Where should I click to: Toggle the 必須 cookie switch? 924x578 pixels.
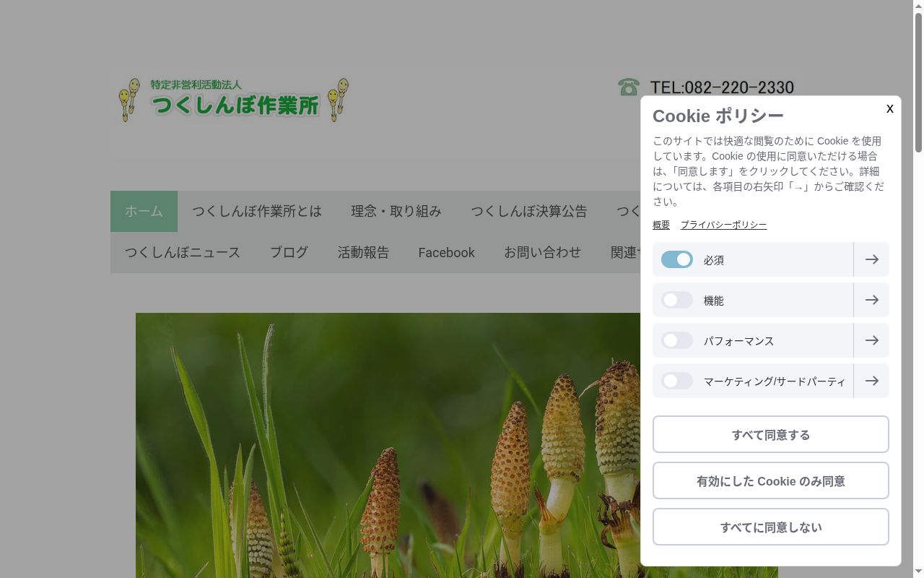[x=677, y=259]
